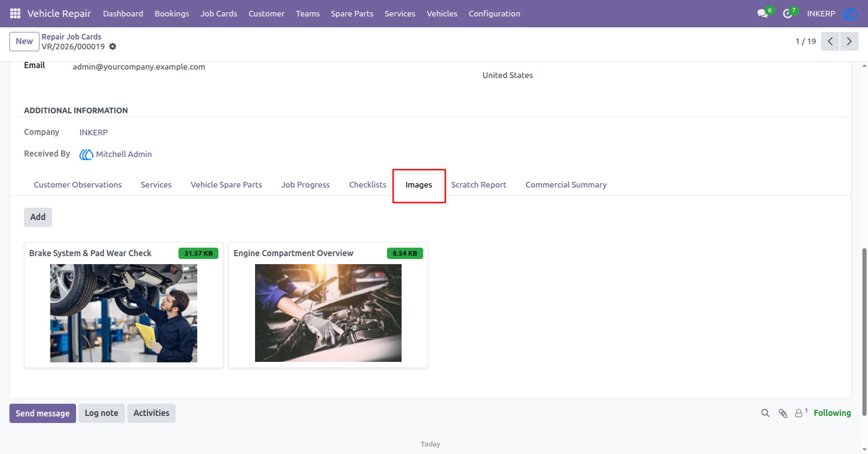Click the Activities button
The image size is (868, 454).
point(151,413)
